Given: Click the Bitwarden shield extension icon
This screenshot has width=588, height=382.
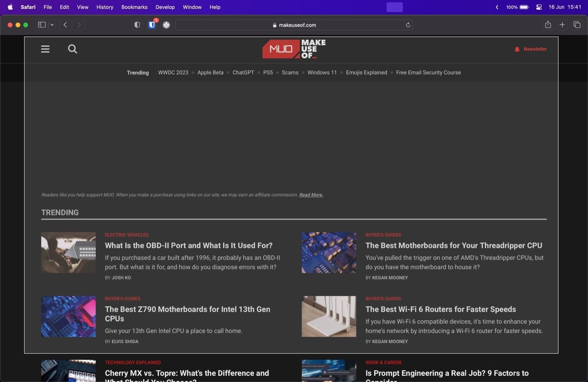Looking at the screenshot, I should 152,25.
